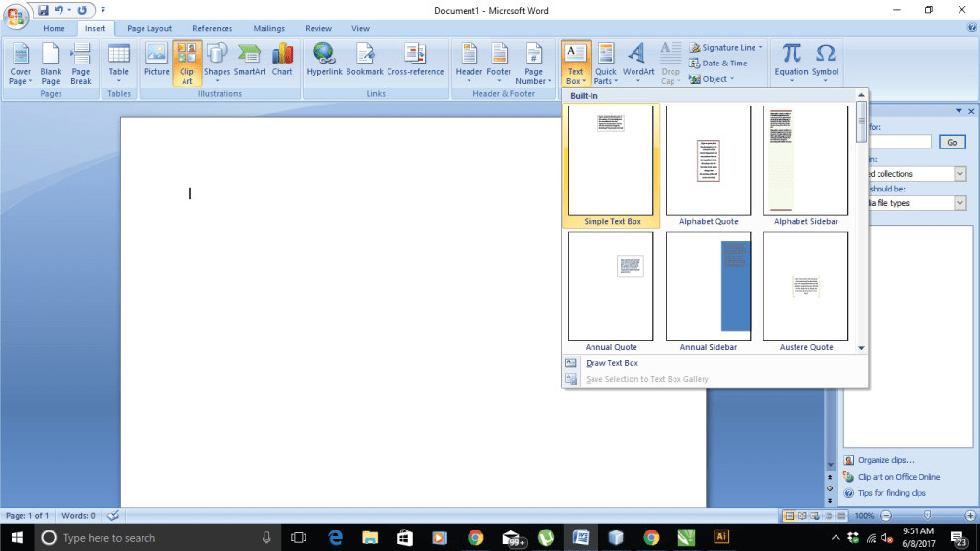Open the Quick Parts menu

605,64
